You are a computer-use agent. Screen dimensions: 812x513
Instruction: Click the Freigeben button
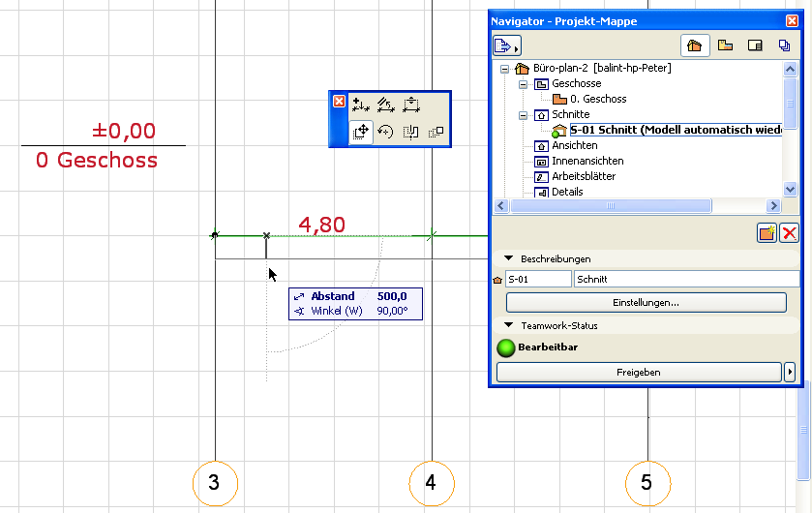click(x=639, y=373)
